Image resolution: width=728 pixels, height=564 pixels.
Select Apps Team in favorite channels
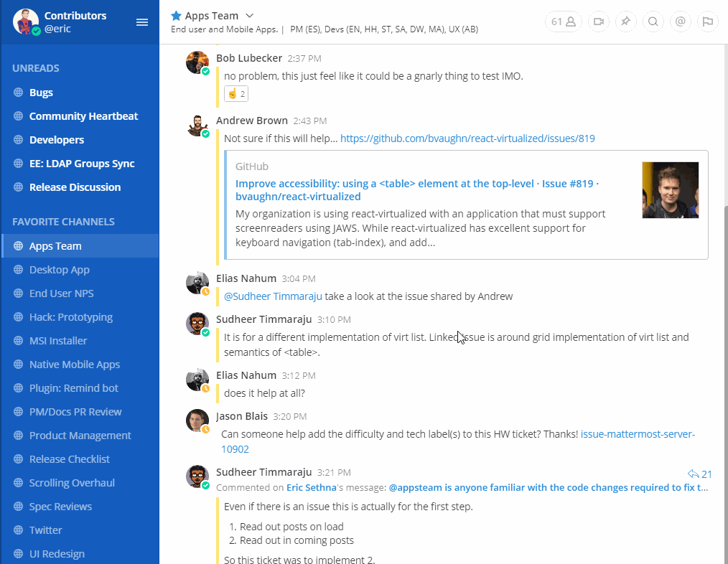(x=80, y=246)
